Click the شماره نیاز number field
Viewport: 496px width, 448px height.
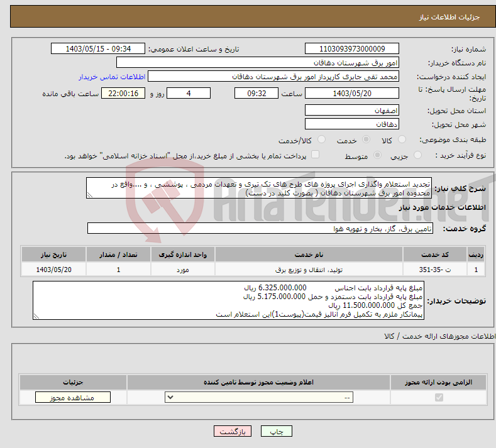pos(352,48)
